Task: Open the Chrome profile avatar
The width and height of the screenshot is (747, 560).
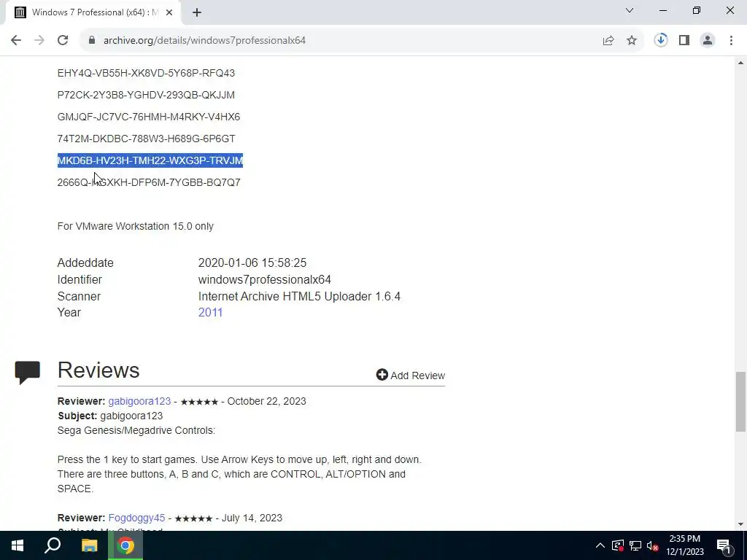Action: click(708, 41)
